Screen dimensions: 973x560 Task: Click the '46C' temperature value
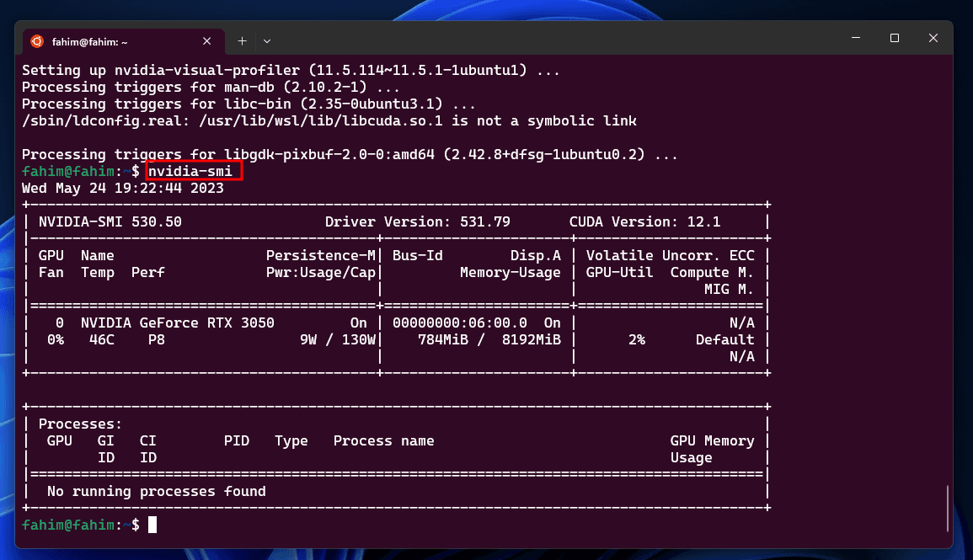coord(102,340)
